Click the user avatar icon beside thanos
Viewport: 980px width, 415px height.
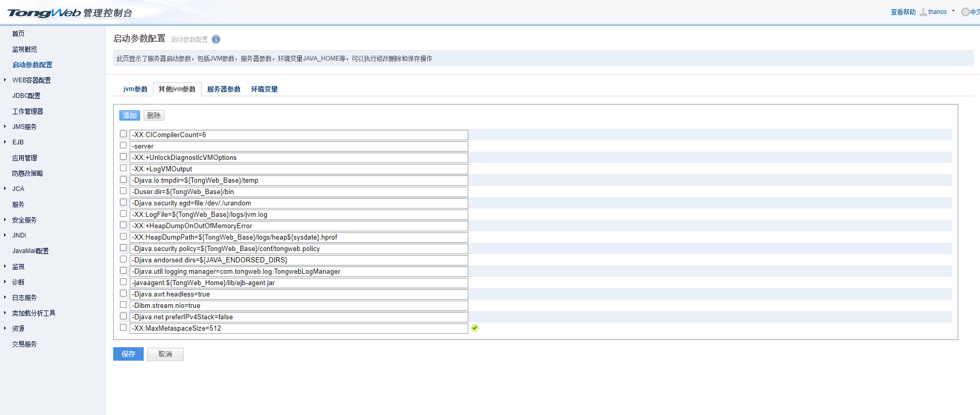[923, 12]
